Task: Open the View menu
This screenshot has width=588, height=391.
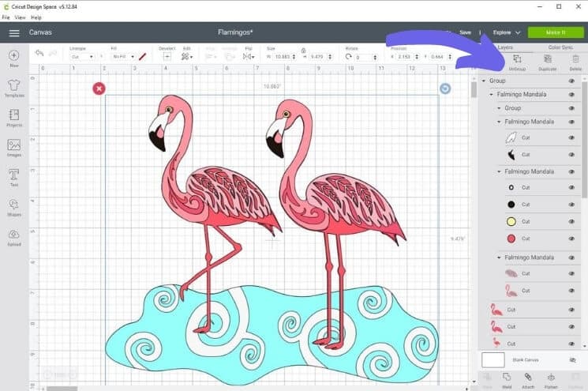Action: click(x=20, y=17)
